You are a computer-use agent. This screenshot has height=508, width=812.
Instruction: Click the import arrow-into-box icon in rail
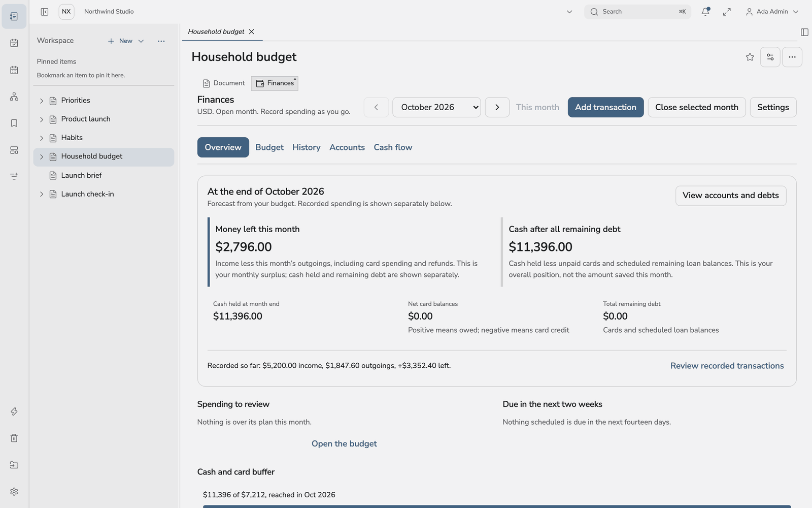pyautogui.click(x=14, y=465)
